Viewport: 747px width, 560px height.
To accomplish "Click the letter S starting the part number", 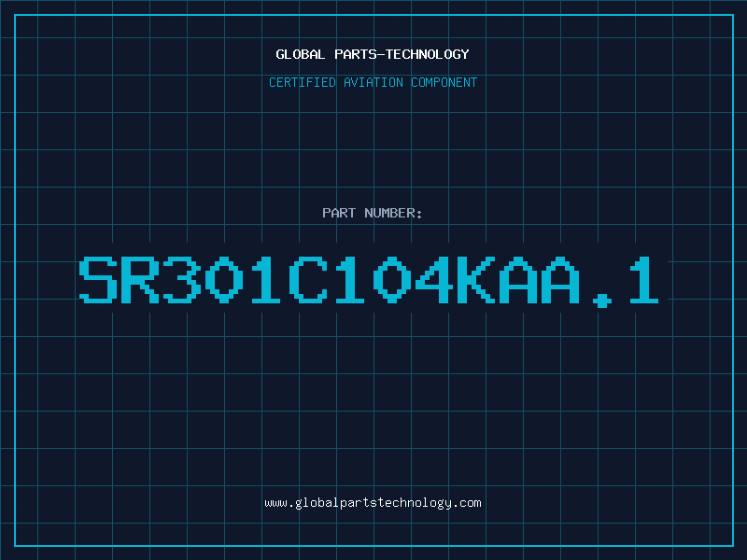I will click(98, 279).
